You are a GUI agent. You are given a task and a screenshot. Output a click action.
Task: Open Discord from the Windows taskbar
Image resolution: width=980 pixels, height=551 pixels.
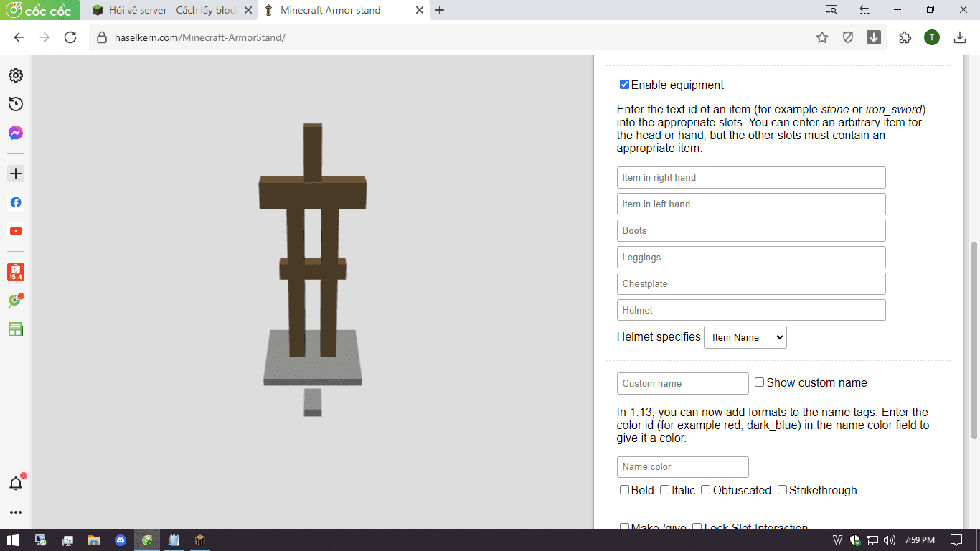[x=121, y=540]
